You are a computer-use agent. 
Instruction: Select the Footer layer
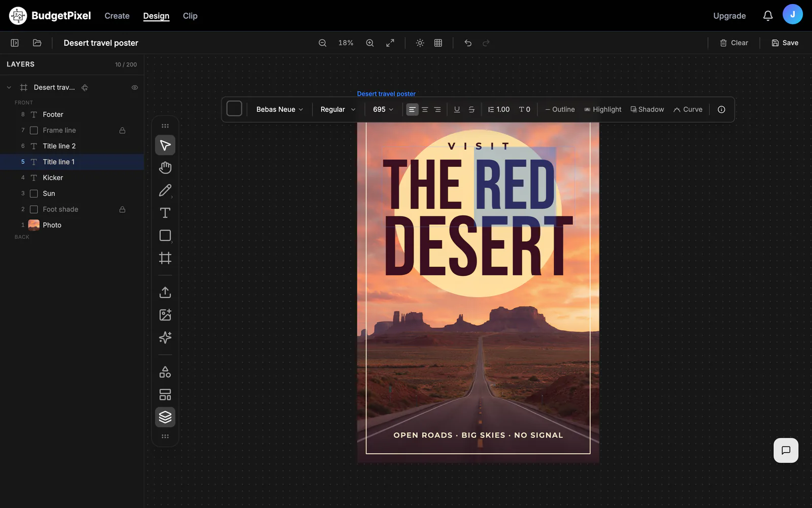pos(72,115)
